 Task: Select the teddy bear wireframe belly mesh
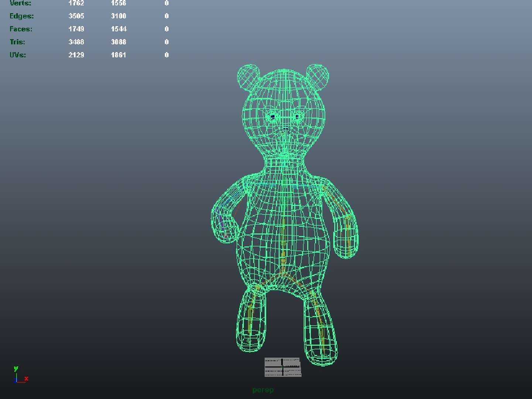pyautogui.click(x=283, y=236)
